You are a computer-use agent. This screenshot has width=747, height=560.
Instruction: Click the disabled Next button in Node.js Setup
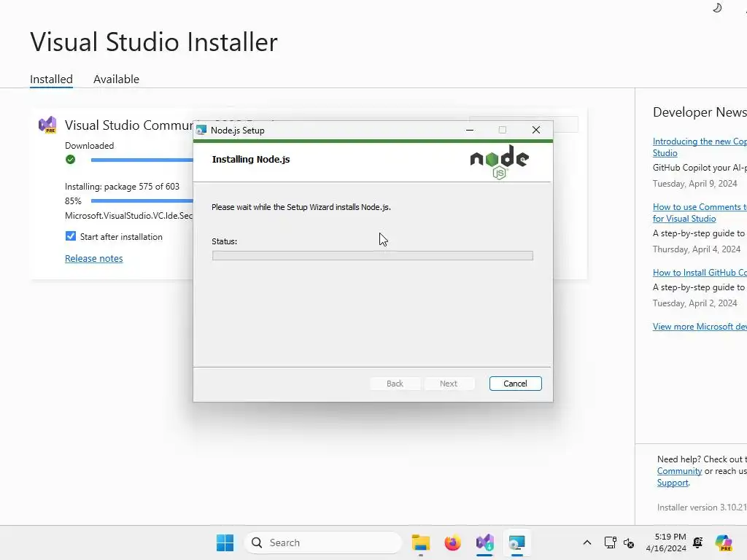(x=449, y=384)
